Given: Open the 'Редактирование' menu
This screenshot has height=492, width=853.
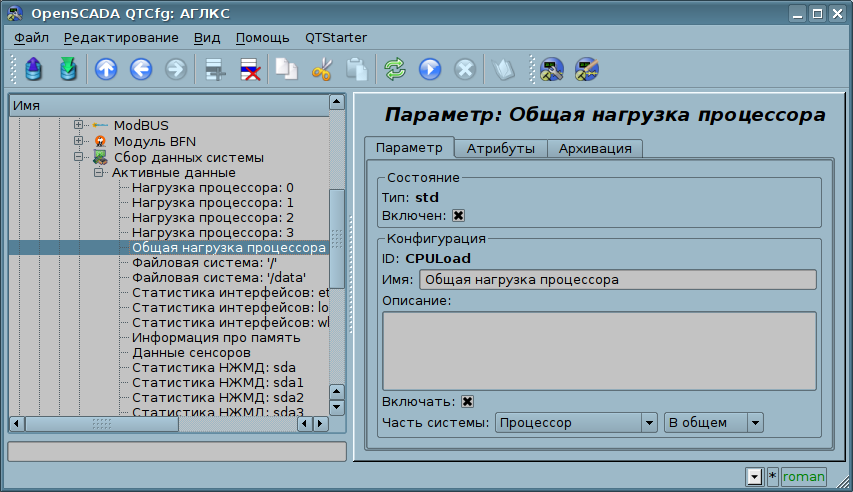Looking at the screenshot, I should [x=121, y=38].
